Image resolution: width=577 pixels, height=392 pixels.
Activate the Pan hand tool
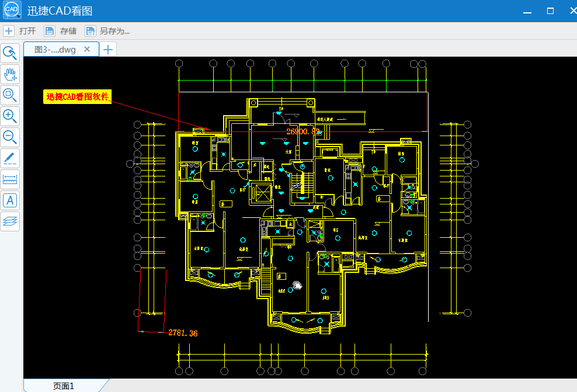11,74
